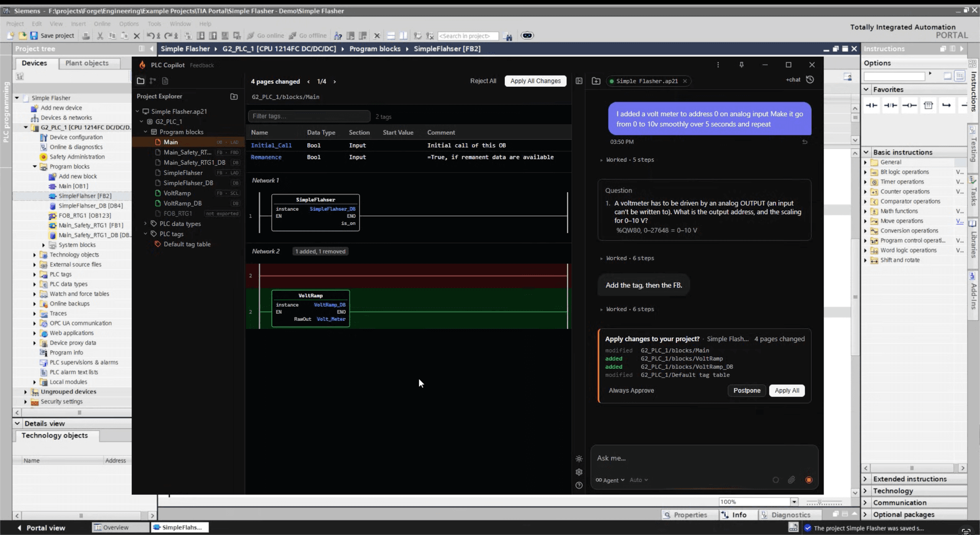Expand Technology objects in TIA project tree
Screen dimensions: 980x535
(x=35, y=254)
